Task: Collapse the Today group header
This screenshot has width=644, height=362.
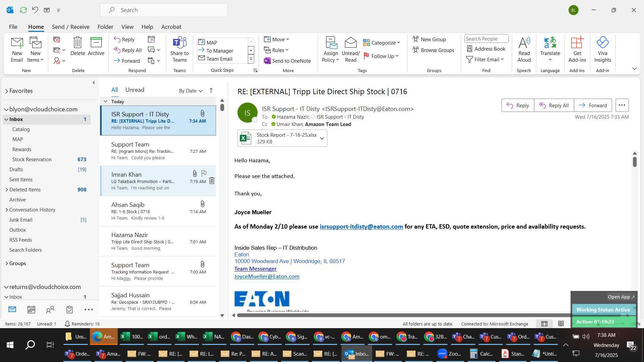Action: point(105,102)
